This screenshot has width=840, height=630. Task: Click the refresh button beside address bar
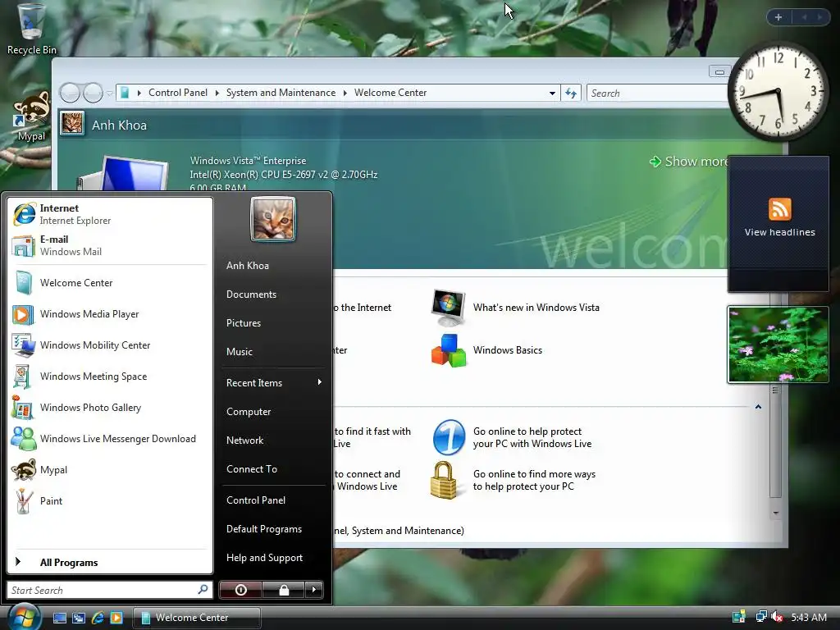[571, 94]
